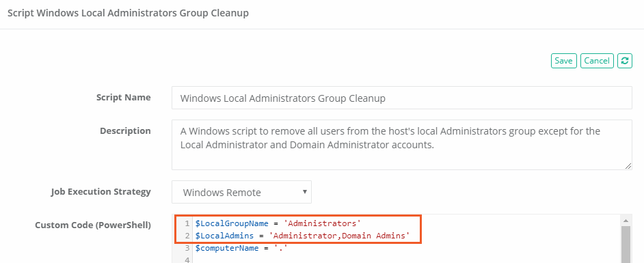This screenshot has width=644, height=263.
Task: Click line number 3 in the gutter
Action: pos(187,248)
